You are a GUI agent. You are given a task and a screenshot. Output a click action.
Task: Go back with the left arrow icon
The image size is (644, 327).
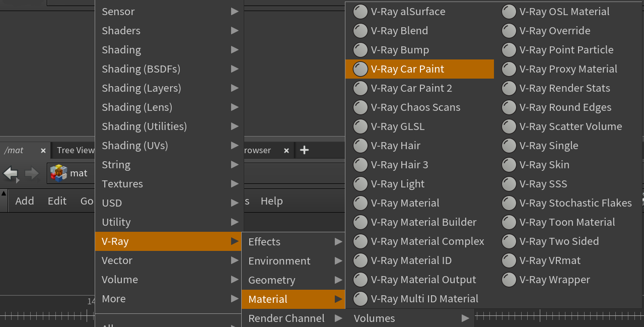(x=11, y=174)
